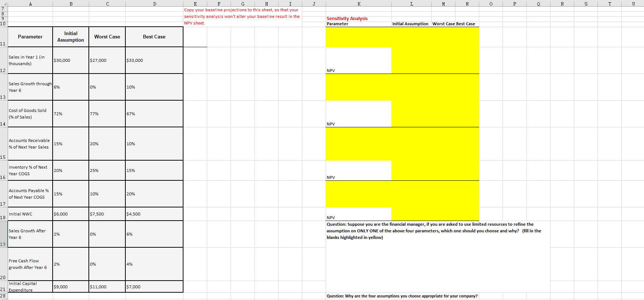Screen dimensions: 644x300
Task: Select 'Accounts Receivable % of Next Year Sales'
Action: tap(30, 144)
